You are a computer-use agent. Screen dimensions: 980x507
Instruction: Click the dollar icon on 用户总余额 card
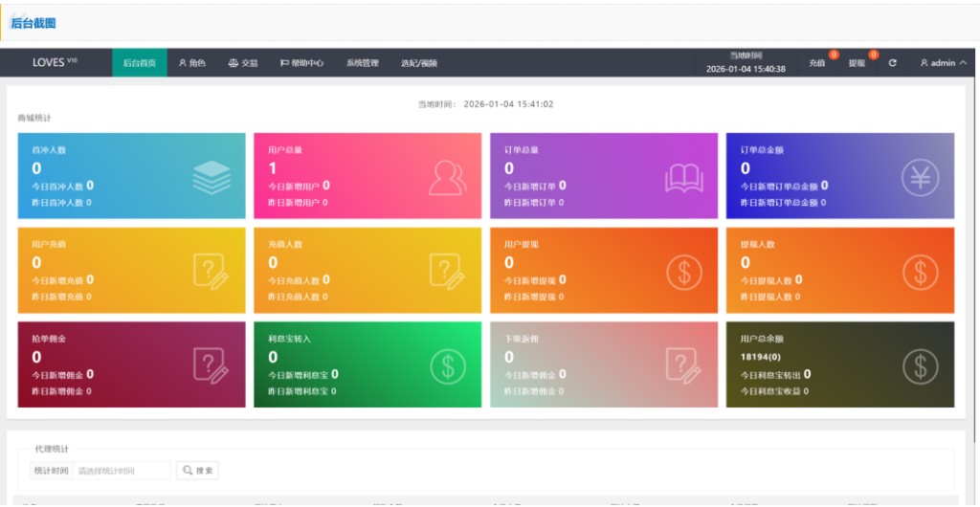920,365
